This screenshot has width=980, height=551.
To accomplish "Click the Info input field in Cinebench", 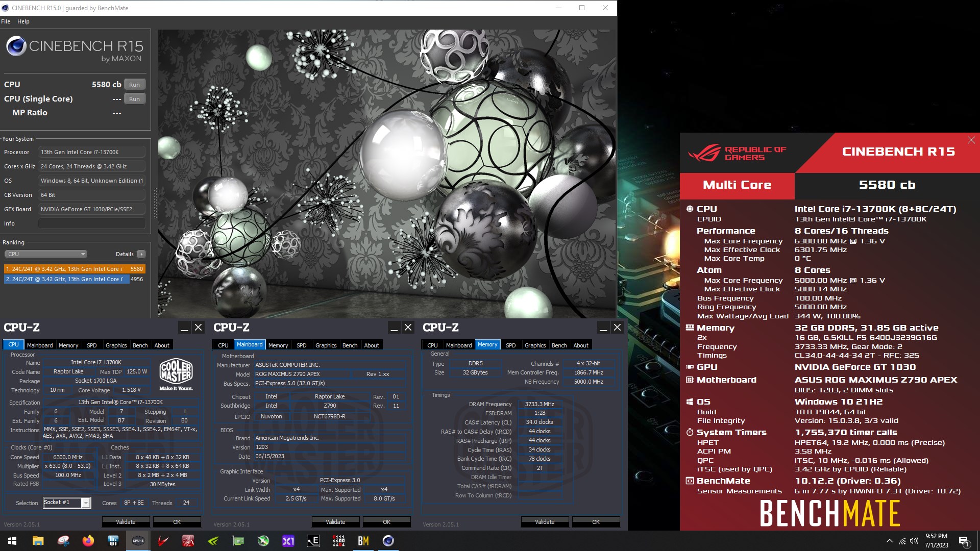I will pos(92,223).
